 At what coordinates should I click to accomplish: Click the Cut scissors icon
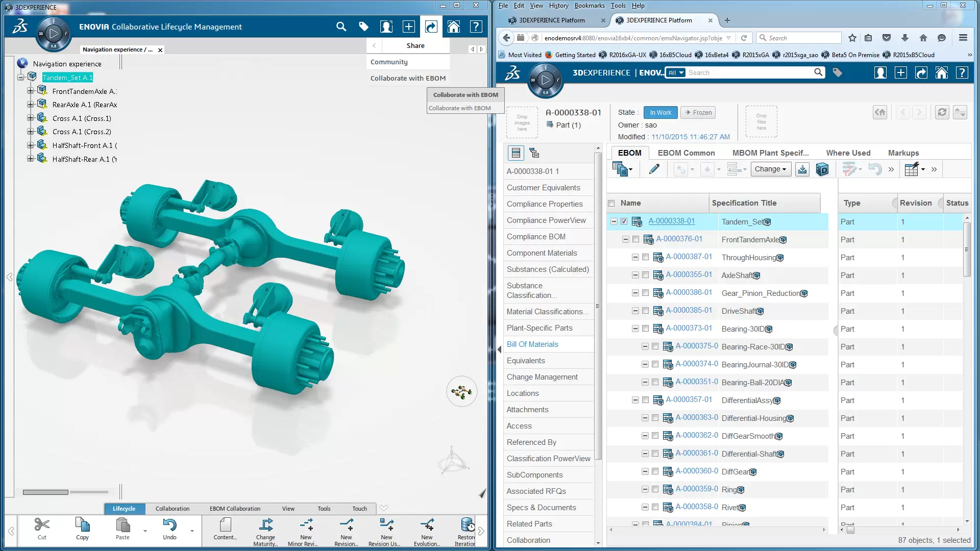(42, 525)
